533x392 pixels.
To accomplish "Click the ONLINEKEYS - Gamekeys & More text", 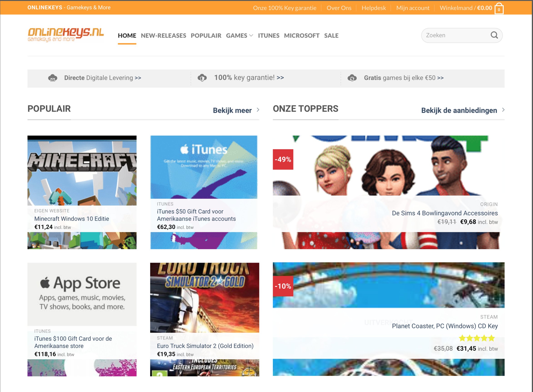I will pos(69,7).
